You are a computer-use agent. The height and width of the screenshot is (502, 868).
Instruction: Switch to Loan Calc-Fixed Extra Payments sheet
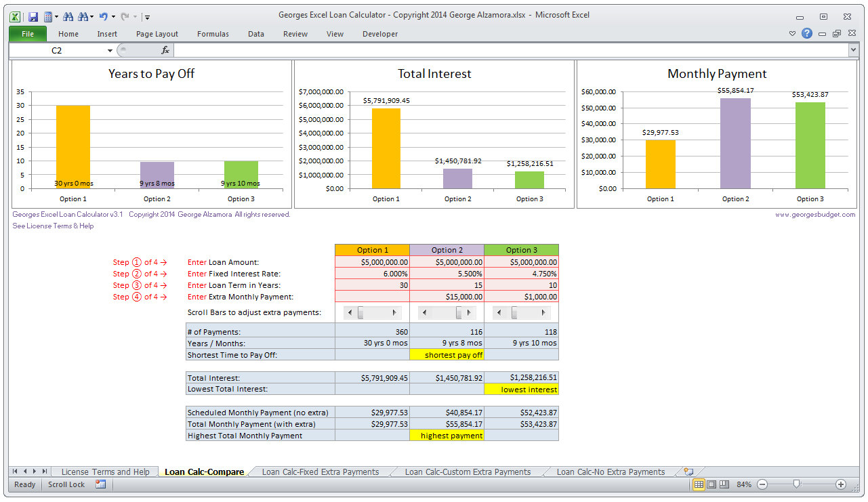320,472
